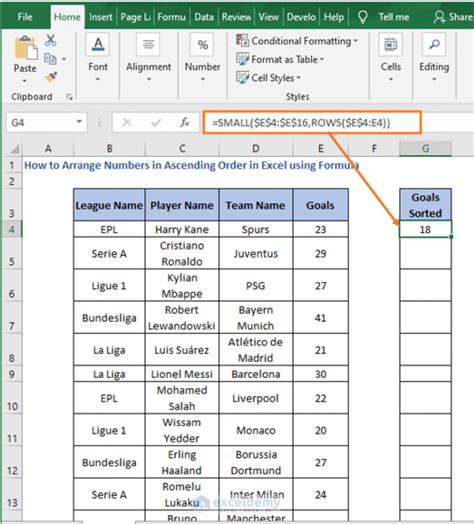
Task: Click the Share button label
Action: (461, 17)
